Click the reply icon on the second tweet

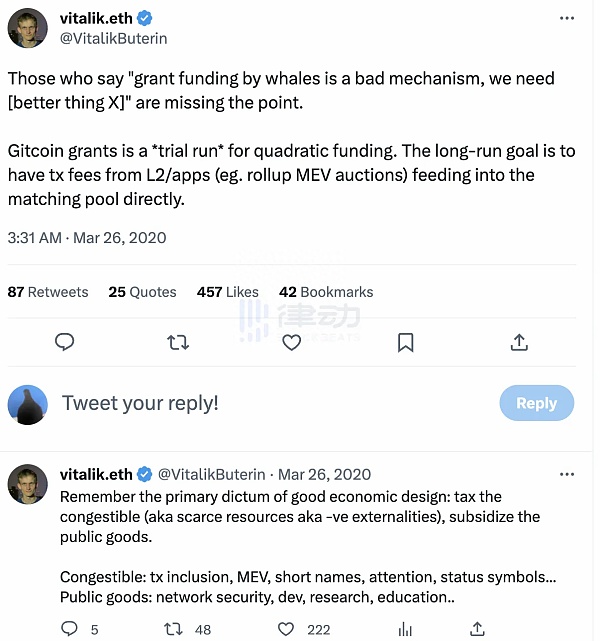click(70, 628)
